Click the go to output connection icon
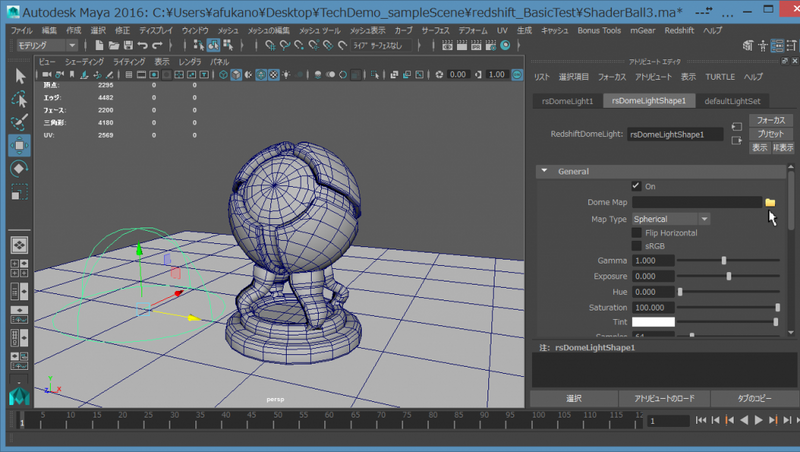 click(736, 140)
